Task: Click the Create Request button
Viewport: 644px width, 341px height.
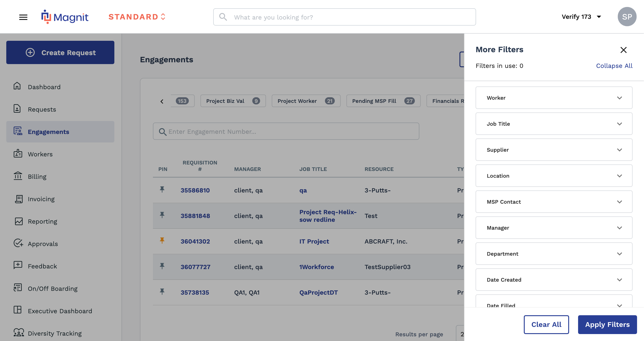Action: (x=60, y=52)
